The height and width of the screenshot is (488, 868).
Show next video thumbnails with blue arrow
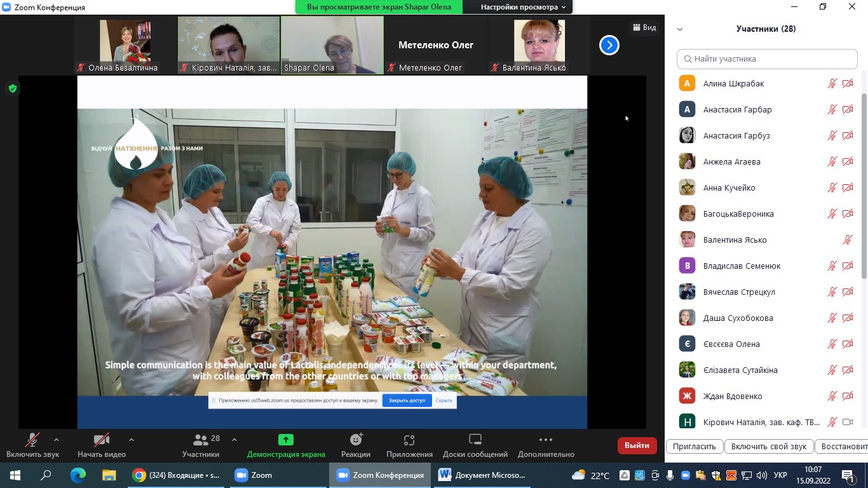(609, 45)
